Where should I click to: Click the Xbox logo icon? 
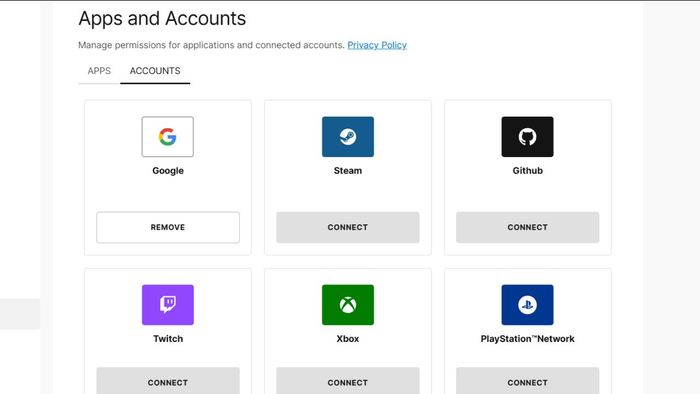pos(348,305)
